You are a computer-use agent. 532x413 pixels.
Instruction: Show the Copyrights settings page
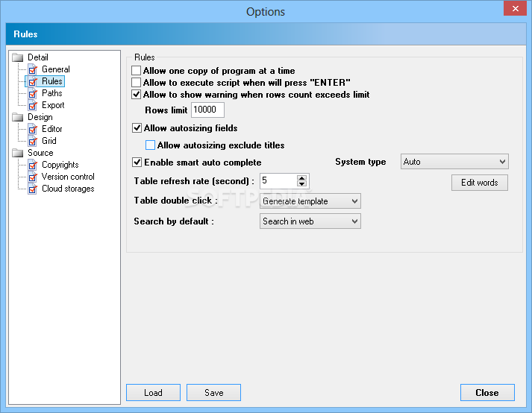click(x=60, y=165)
